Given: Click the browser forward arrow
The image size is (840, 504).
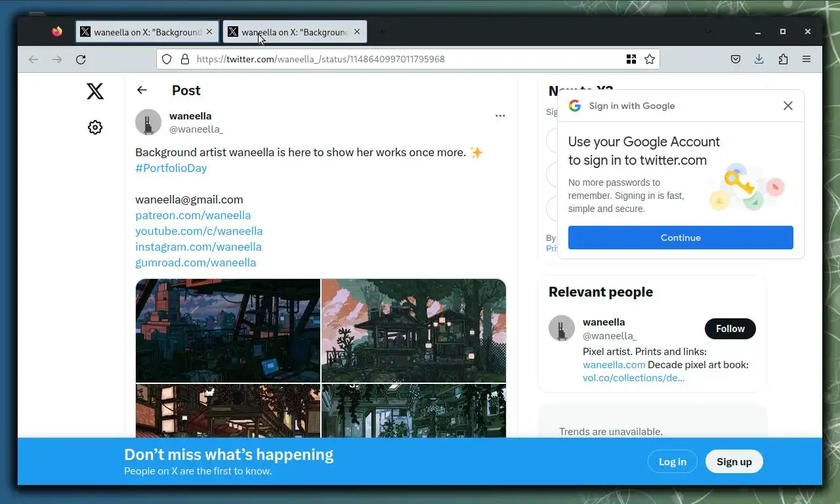Looking at the screenshot, I should (x=57, y=59).
